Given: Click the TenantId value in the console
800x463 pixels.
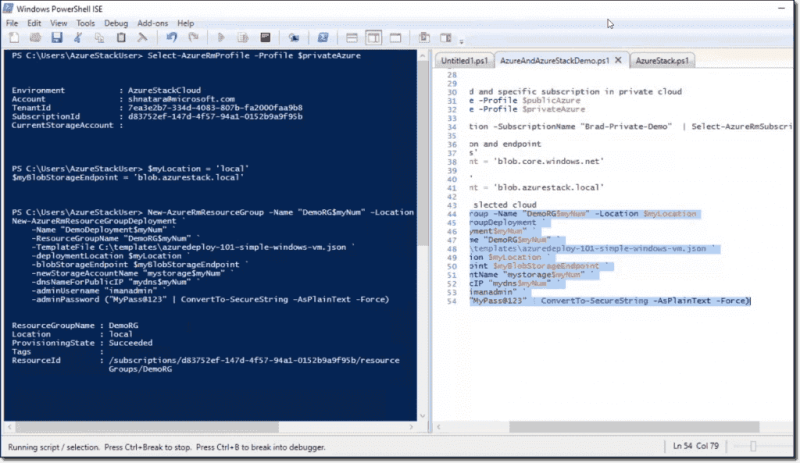Looking at the screenshot, I should 215,108.
